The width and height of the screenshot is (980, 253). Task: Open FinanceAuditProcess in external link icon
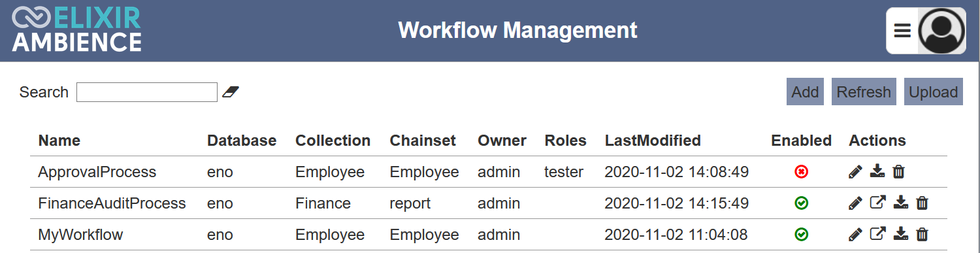tap(878, 203)
